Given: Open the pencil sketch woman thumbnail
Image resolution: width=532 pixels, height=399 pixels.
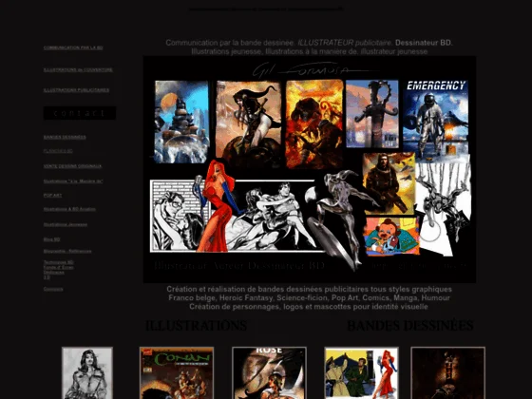Looking at the screenshot, I should (87, 372).
